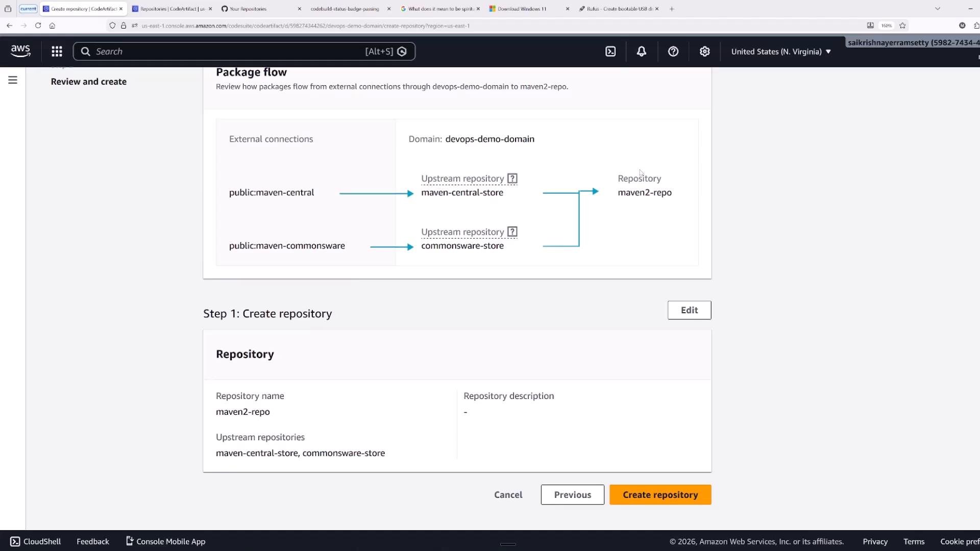Viewport: 980px width, 551px height.
Task: Toggle the side navigation hamburger menu
Action: pyautogui.click(x=13, y=80)
